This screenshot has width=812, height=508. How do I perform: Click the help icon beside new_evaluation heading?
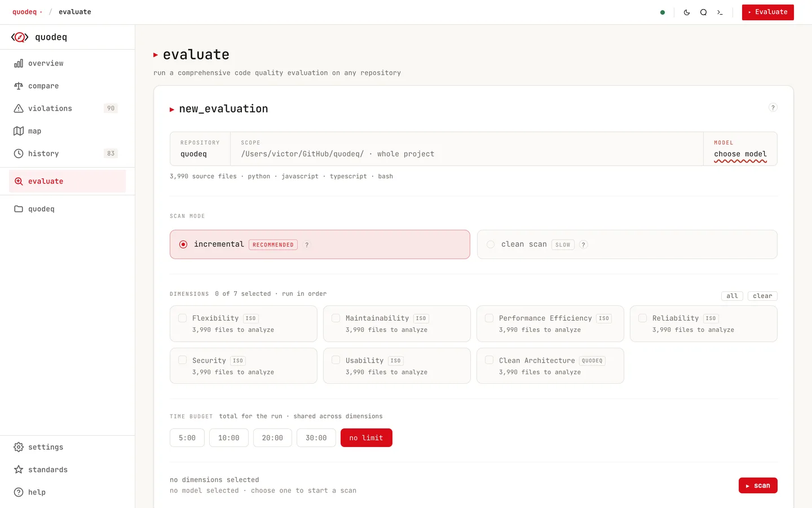point(773,107)
